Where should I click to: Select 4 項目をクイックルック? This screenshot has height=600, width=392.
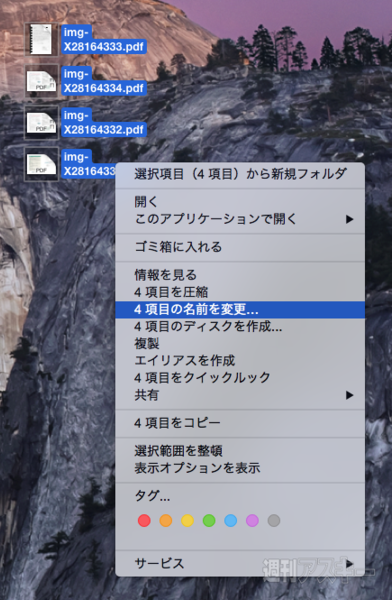click(x=240, y=378)
